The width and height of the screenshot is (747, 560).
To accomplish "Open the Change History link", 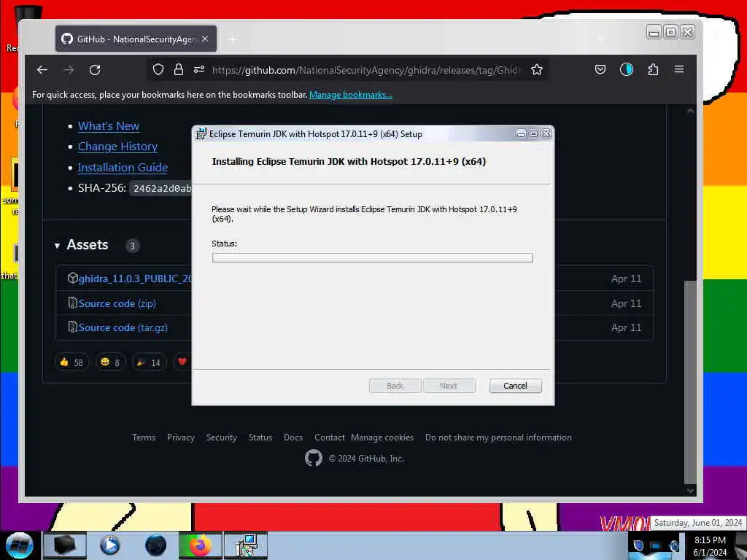I will (x=117, y=147).
